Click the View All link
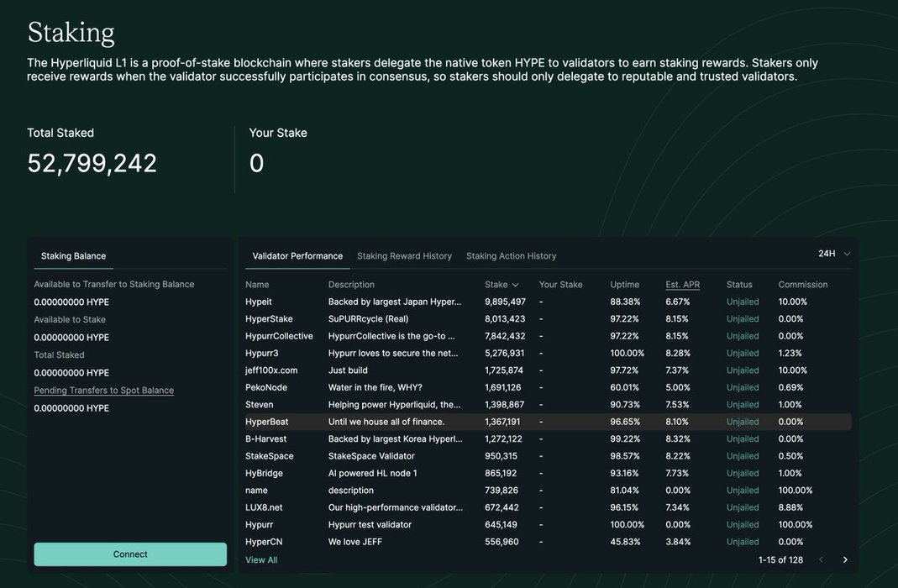Image resolution: width=898 pixels, height=588 pixels. pyautogui.click(x=261, y=560)
